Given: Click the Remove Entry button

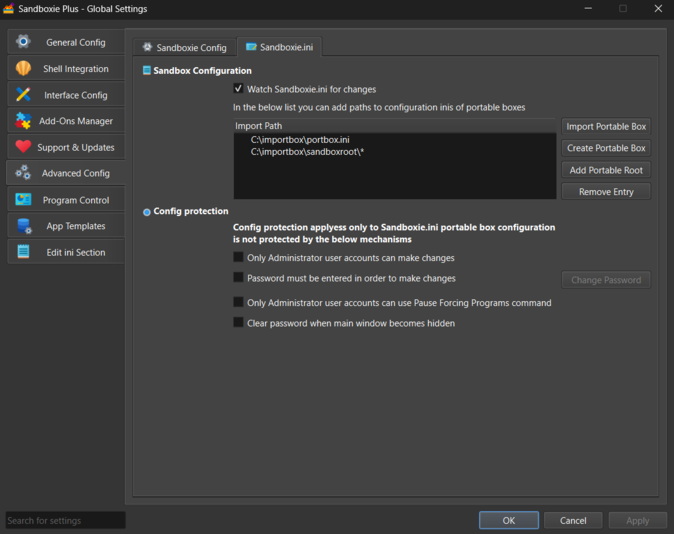Looking at the screenshot, I should pos(606,191).
